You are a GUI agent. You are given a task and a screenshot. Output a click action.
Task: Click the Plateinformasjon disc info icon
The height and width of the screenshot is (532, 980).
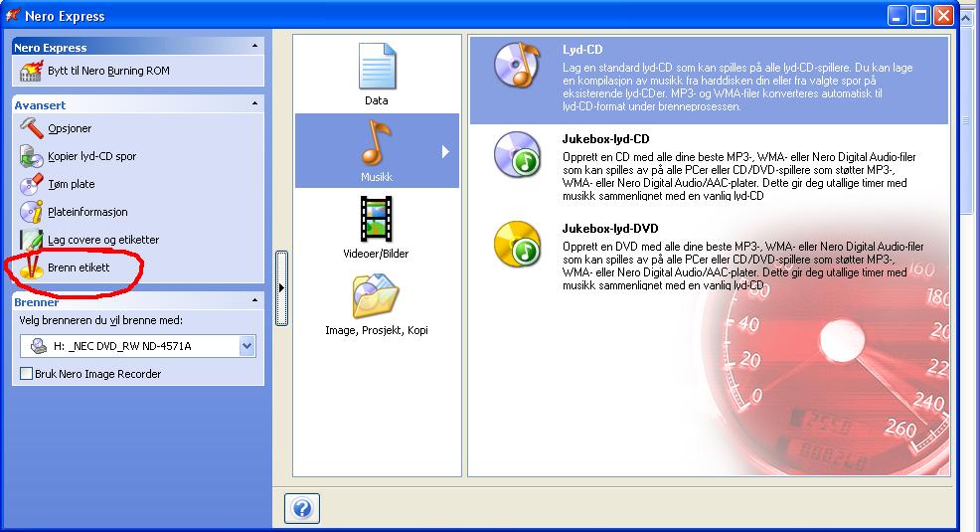(31, 211)
